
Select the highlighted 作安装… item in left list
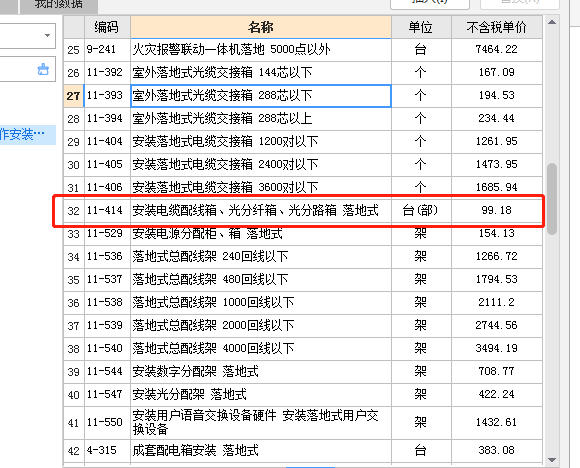(x=28, y=135)
